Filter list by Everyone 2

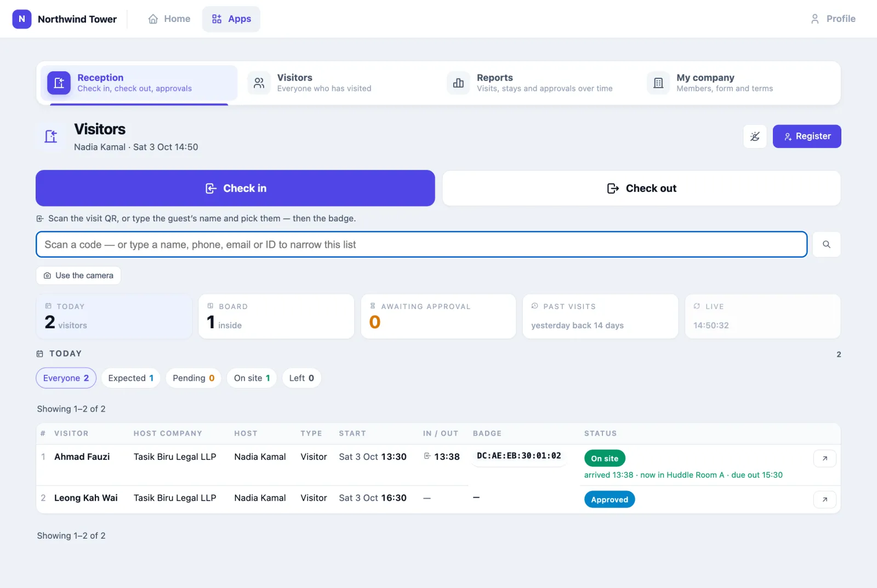coord(66,378)
